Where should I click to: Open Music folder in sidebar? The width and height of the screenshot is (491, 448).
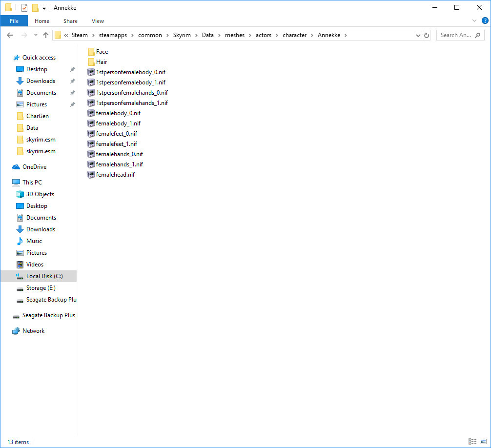(x=29, y=242)
